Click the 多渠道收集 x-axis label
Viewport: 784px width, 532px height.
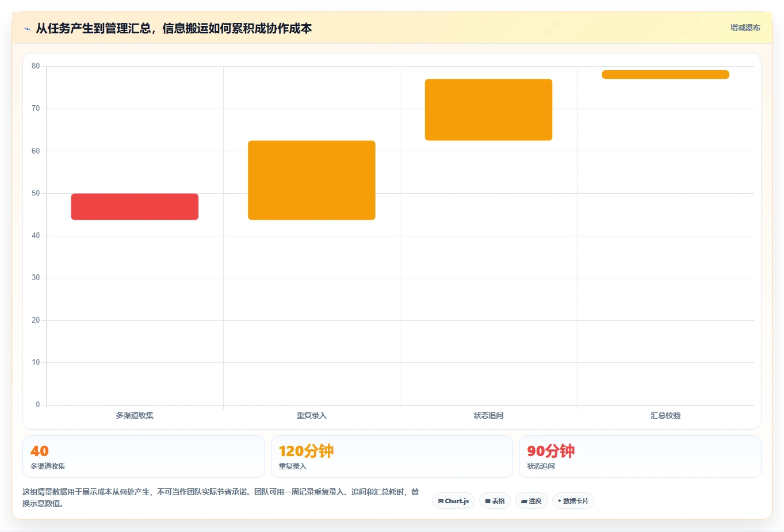(135, 415)
